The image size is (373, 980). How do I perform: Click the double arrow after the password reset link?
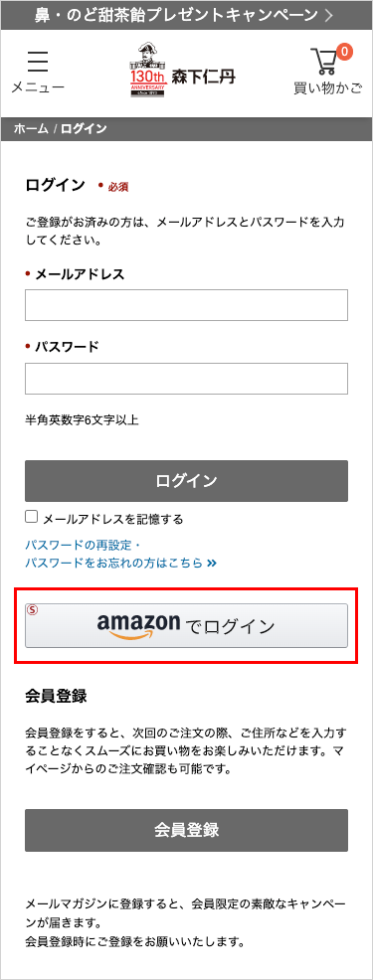[211, 564]
